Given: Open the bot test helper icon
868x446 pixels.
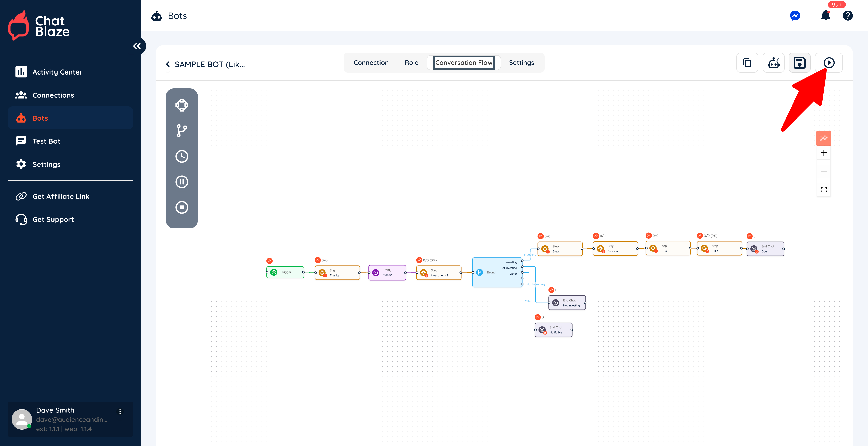Looking at the screenshot, I should [x=773, y=63].
